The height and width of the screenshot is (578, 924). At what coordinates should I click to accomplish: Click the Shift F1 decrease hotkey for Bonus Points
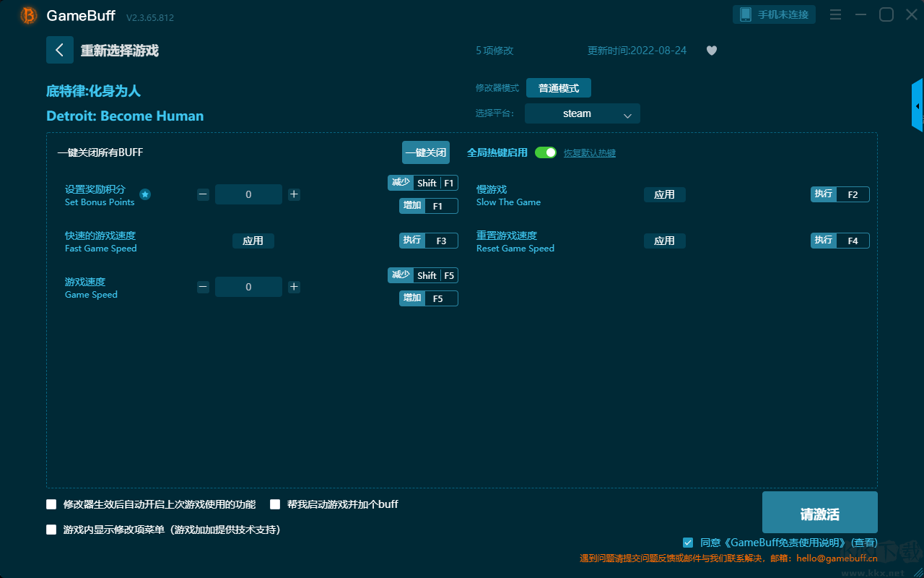pos(423,183)
